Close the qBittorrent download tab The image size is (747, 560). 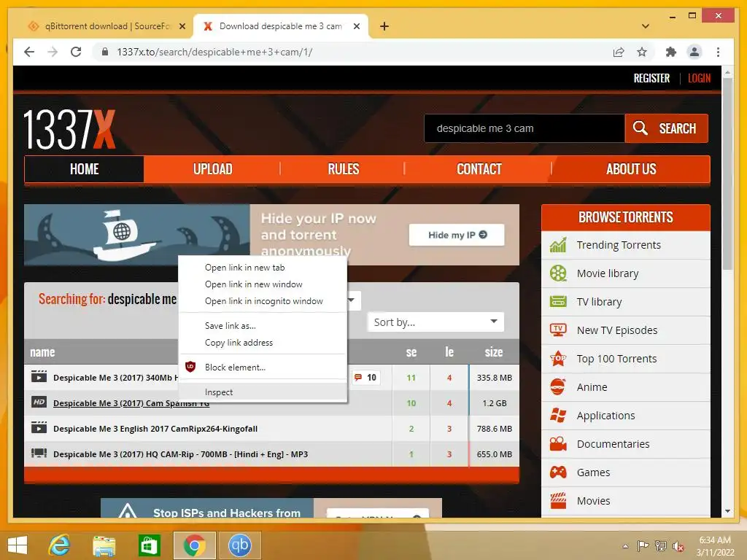tap(182, 26)
